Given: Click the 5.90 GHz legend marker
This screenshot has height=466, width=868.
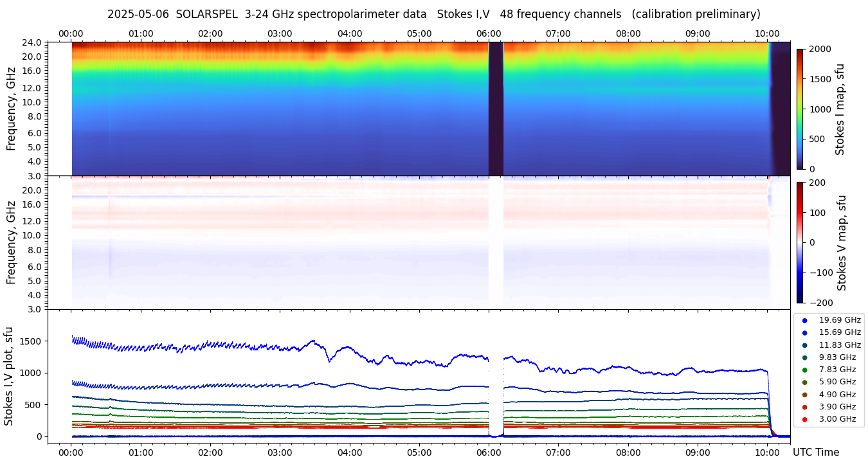Looking at the screenshot, I should point(804,382).
